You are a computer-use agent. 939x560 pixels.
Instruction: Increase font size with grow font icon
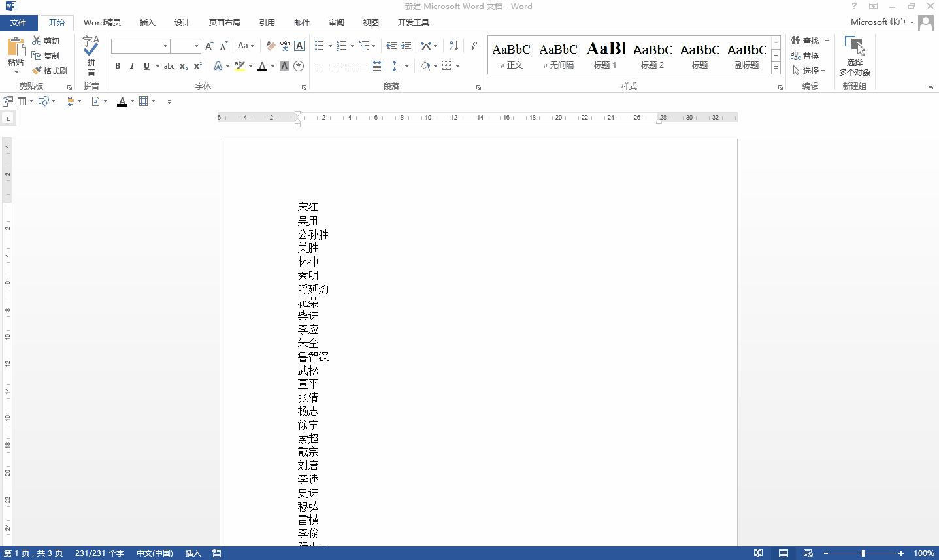pos(209,46)
